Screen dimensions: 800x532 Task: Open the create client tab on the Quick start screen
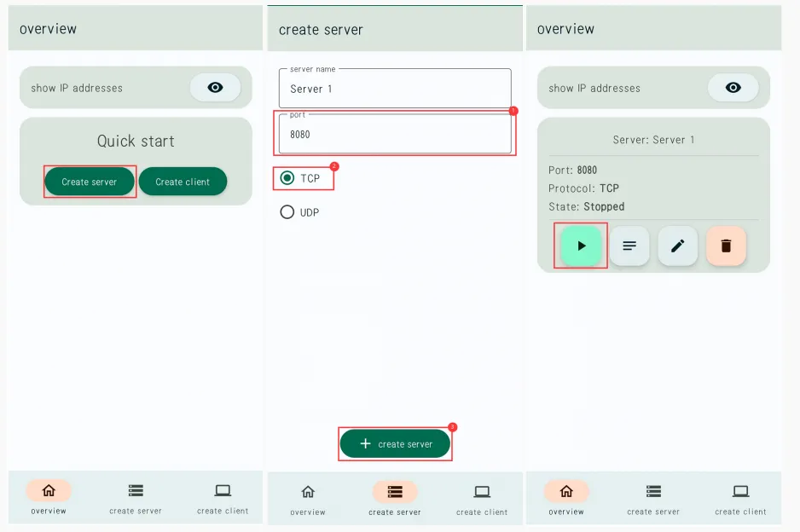click(x=223, y=497)
